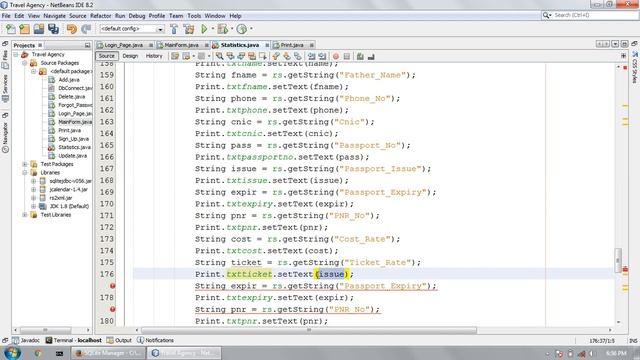The height and width of the screenshot is (360, 640).
Task: Toggle Rectangular Selection editor icon
Action: pyautogui.click(x=262, y=56)
